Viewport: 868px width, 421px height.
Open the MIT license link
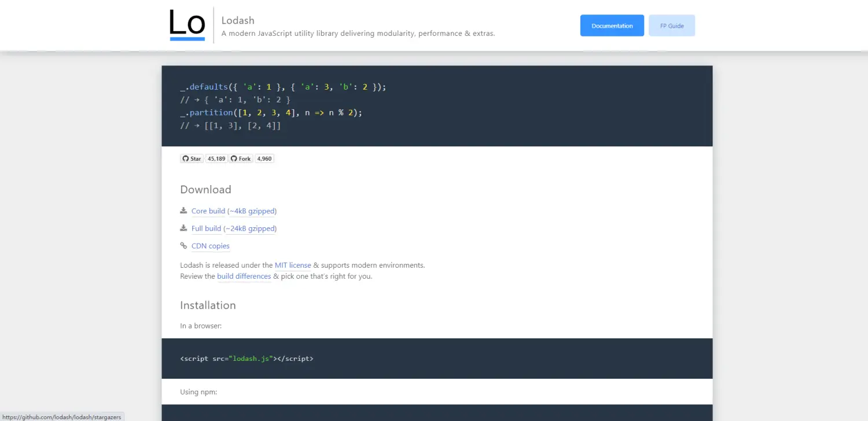293,265
